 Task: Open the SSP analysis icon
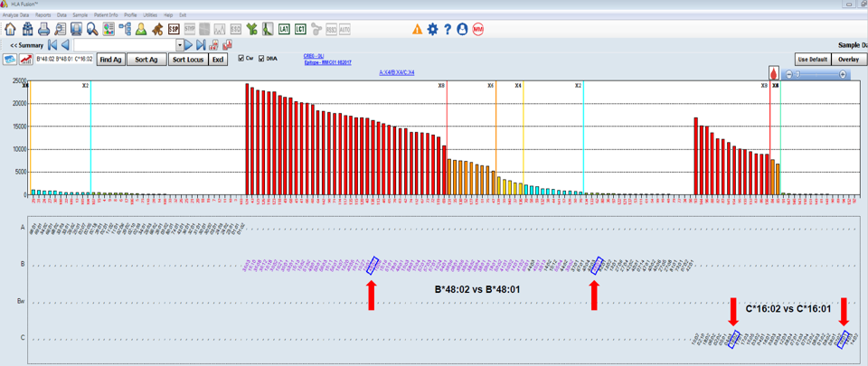click(174, 30)
